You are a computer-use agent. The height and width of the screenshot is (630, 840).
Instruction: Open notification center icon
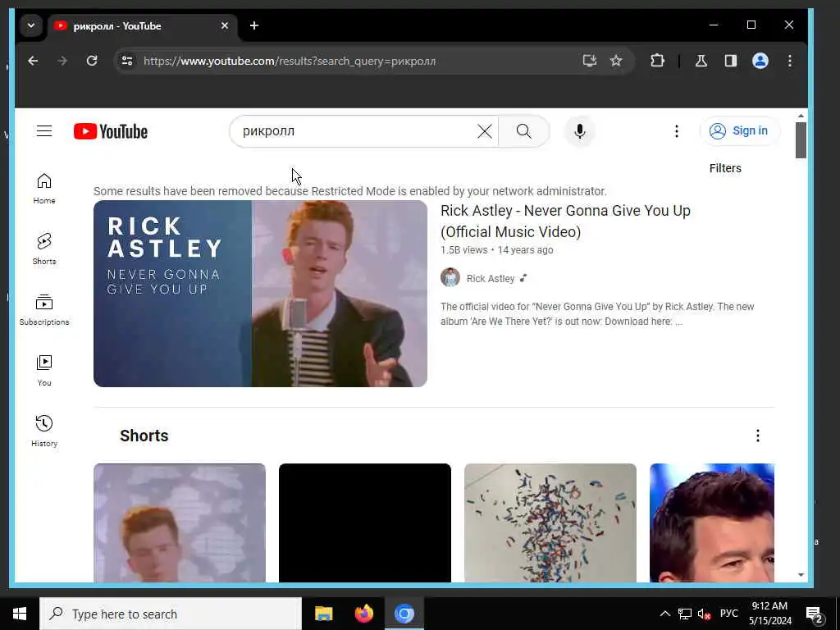pyautogui.click(x=814, y=614)
